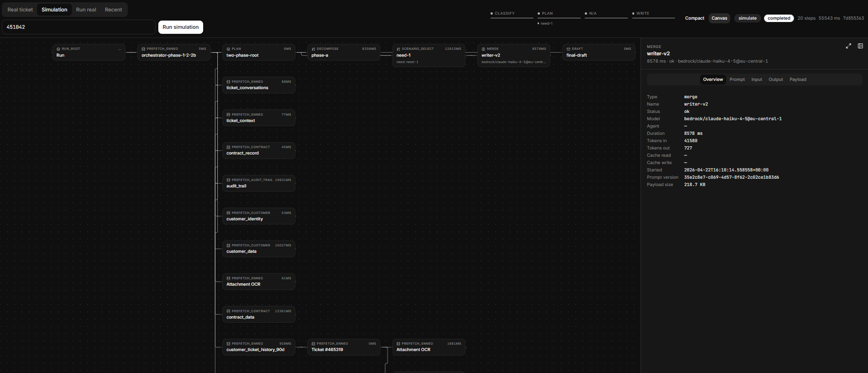This screenshot has width=868, height=373.
Task: Select the ticket_context node
Action: (259, 117)
